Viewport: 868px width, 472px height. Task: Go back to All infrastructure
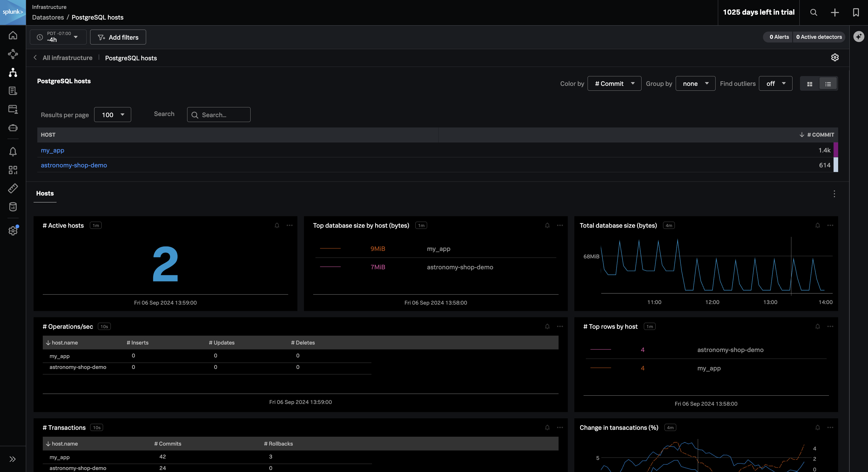pos(67,58)
